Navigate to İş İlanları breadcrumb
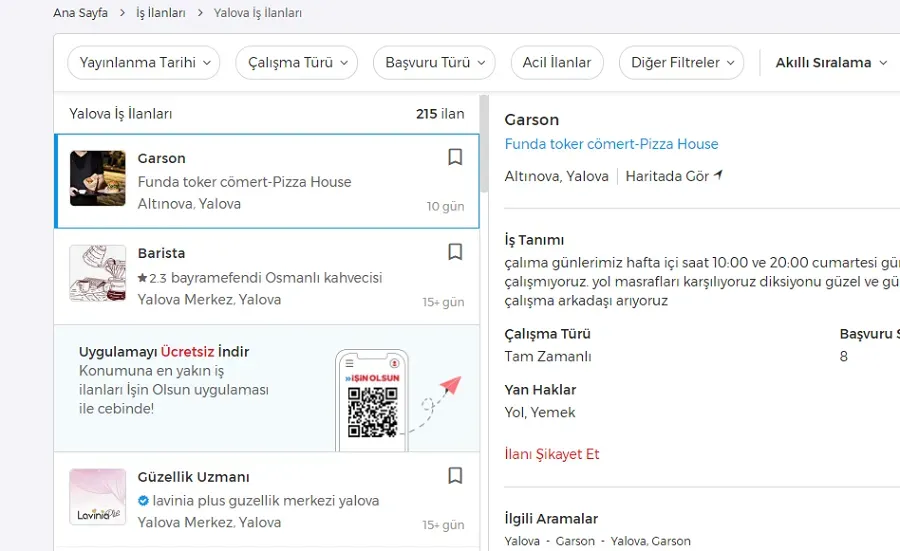The image size is (900, 551). (160, 13)
